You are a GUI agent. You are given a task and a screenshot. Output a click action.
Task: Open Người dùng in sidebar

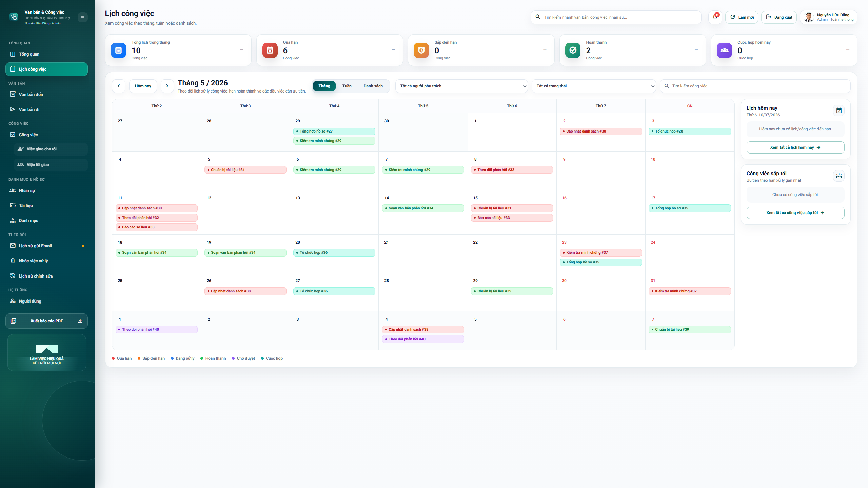[x=46, y=301]
